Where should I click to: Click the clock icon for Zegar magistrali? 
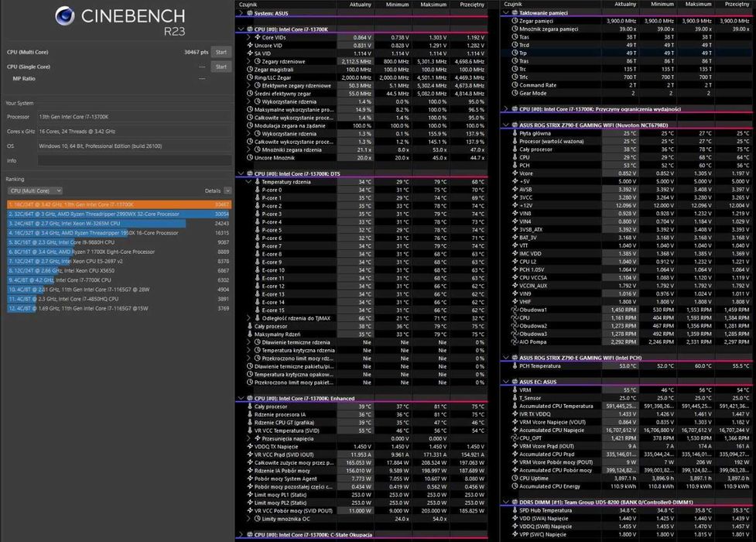250,70
